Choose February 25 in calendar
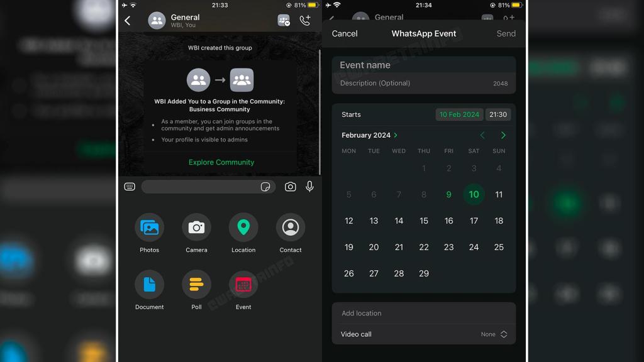This screenshot has width=644, height=362. (499, 247)
